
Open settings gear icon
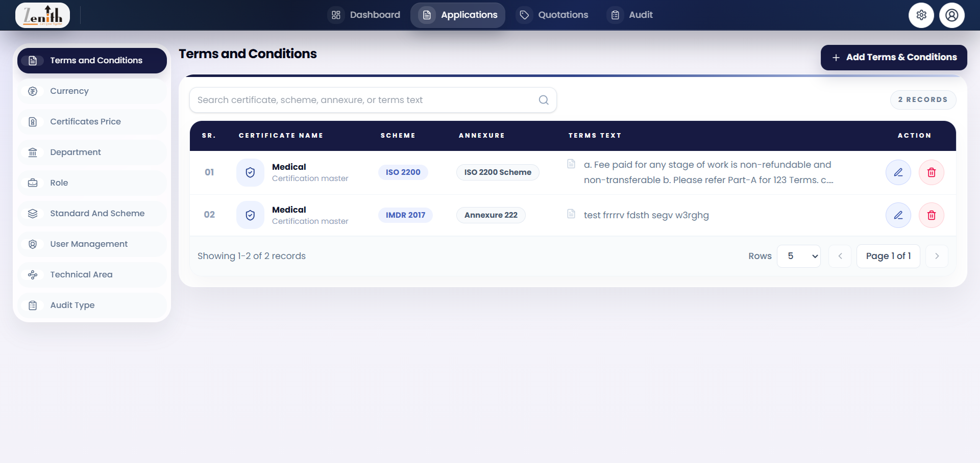[x=921, y=15]
